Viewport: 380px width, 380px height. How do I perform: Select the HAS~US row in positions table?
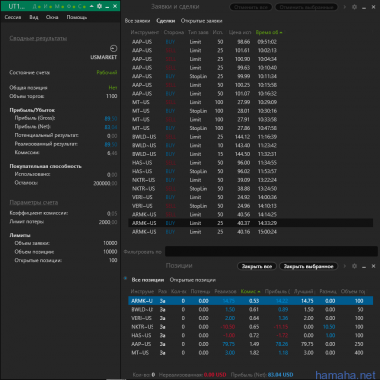coord(250,336)
